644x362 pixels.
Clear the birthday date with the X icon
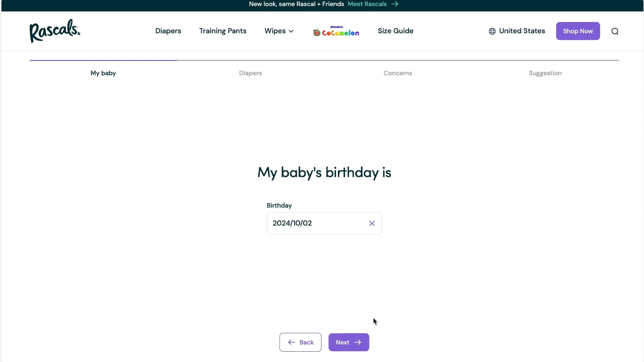(x=372, y=223)
